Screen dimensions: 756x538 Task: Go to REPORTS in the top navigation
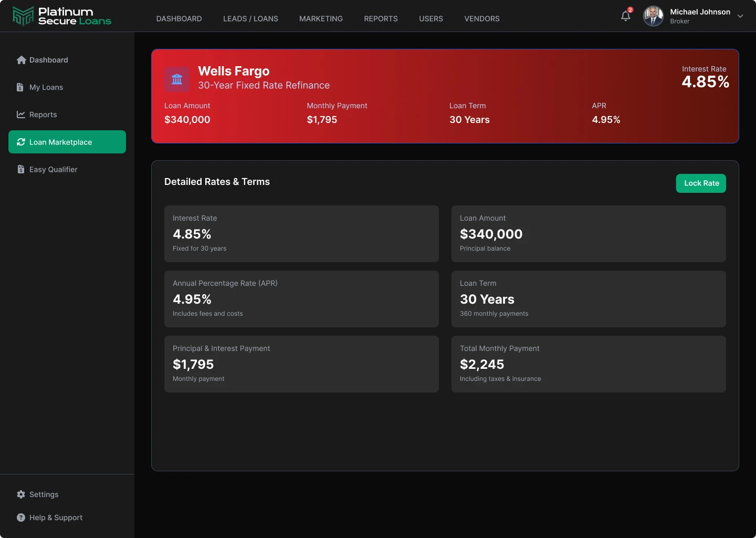tap(381, 18)
